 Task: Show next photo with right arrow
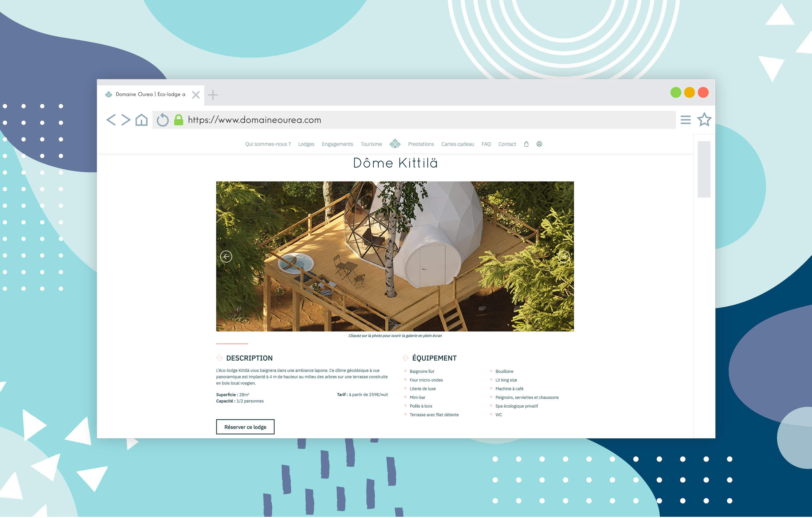[x=564, y=257]
